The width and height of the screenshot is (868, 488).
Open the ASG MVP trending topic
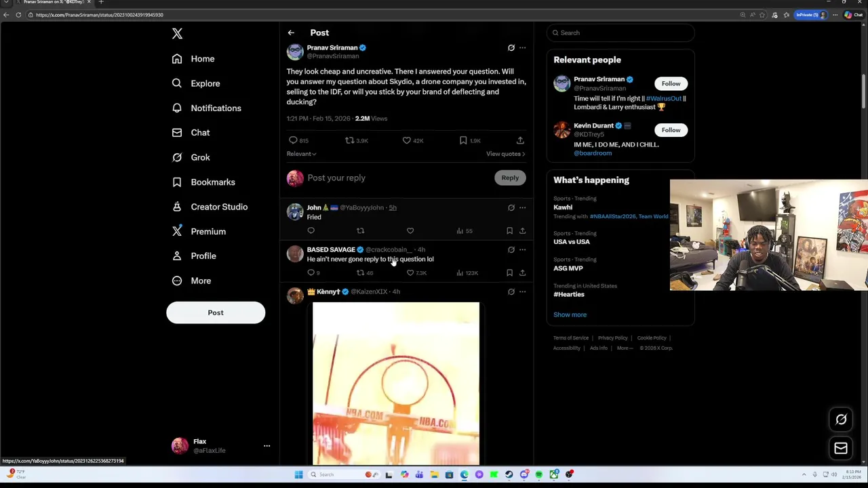pos(568,268)
